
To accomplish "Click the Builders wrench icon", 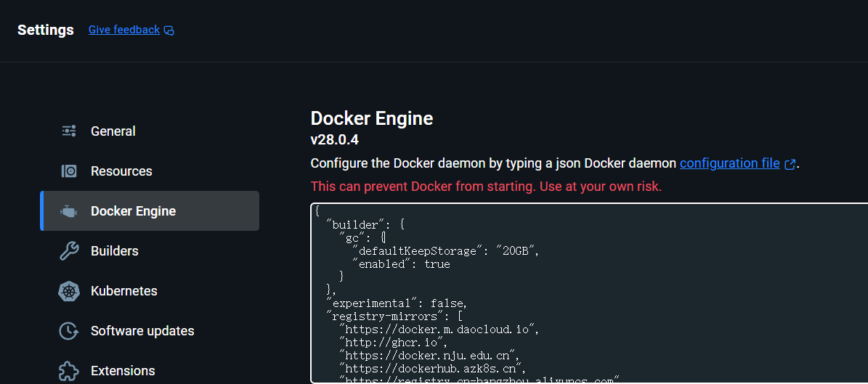I will pyautogui.click(x=69, y=250).
